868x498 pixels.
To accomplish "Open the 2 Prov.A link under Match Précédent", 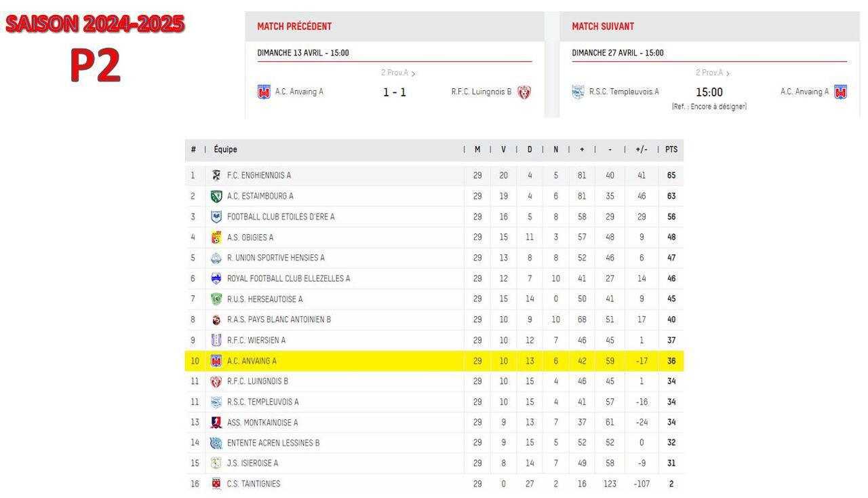I will [x=398, y=73].
